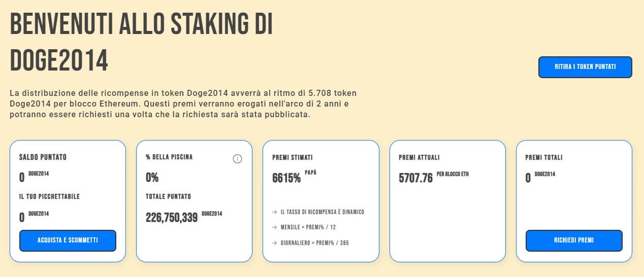This screenshot has height=277, width=644.
Task: Click the Totale puntato label
Action: point(168,196)
